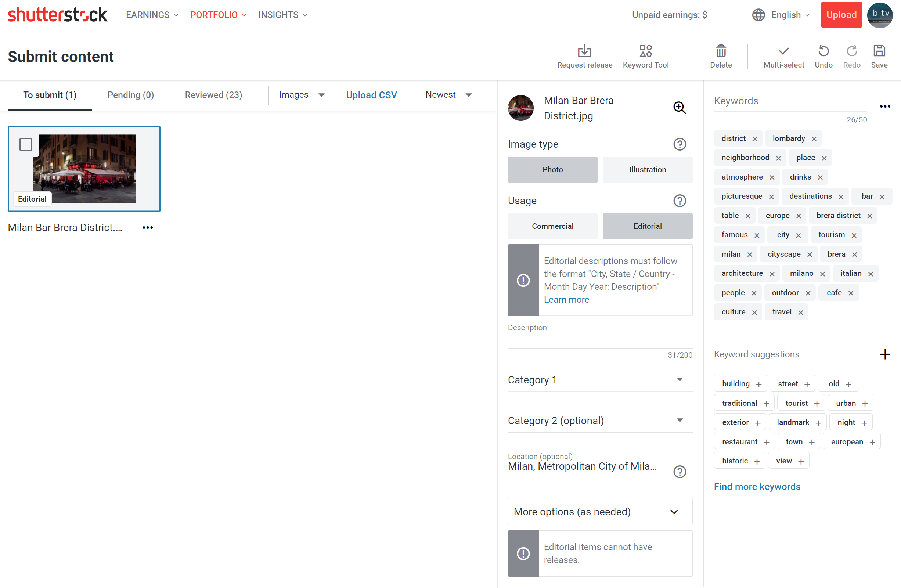Click the Undo icon

823,51
